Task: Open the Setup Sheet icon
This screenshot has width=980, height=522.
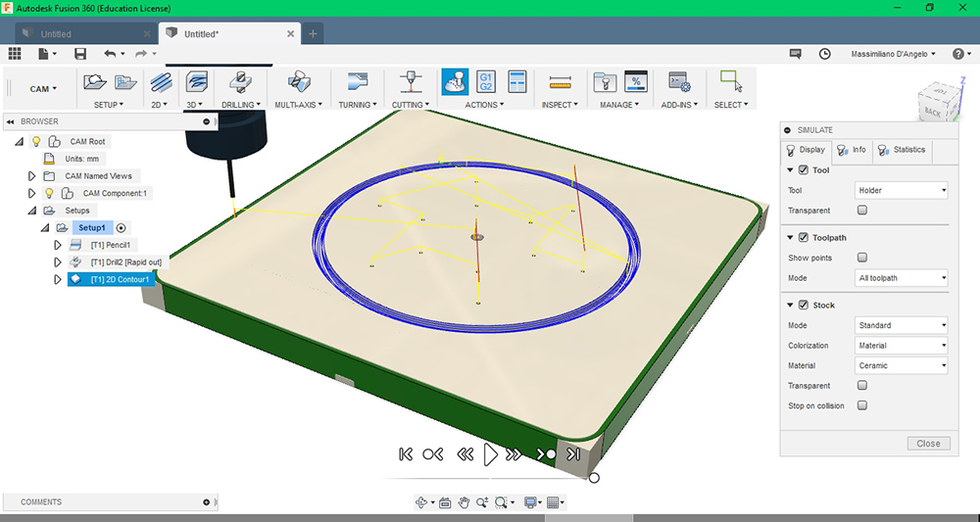Action: pos(516,82)
